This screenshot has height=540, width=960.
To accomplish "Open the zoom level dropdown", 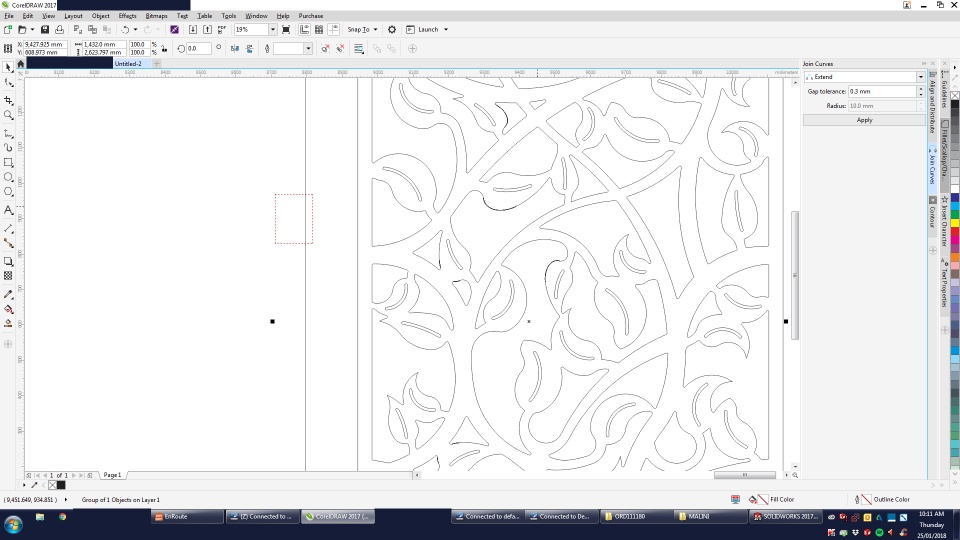I will [x=272, y=29].
